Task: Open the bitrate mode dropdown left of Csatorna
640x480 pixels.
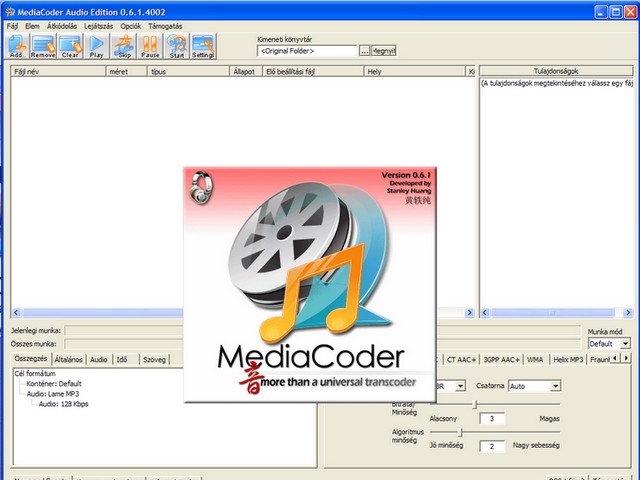Action: pyautogui.click(x=460, y=386)
